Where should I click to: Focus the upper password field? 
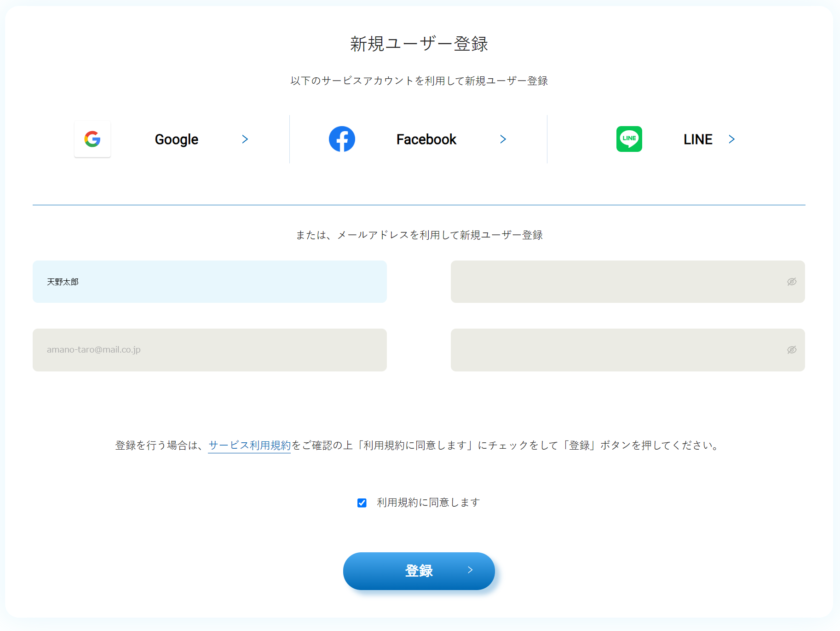628,282
